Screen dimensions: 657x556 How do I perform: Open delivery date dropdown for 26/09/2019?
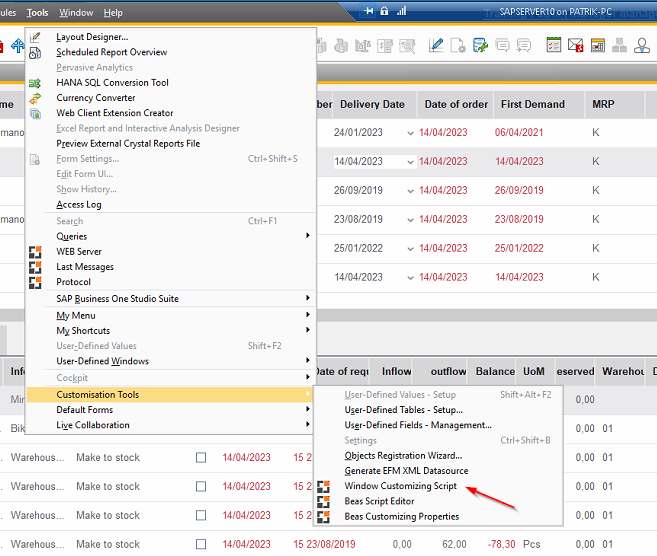tap(410, 191)
